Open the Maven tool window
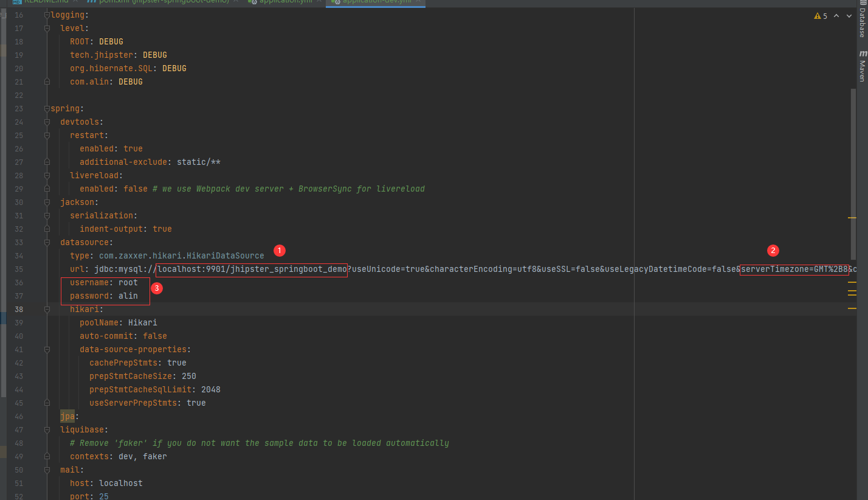868x500 pixels. click(863, 68)
